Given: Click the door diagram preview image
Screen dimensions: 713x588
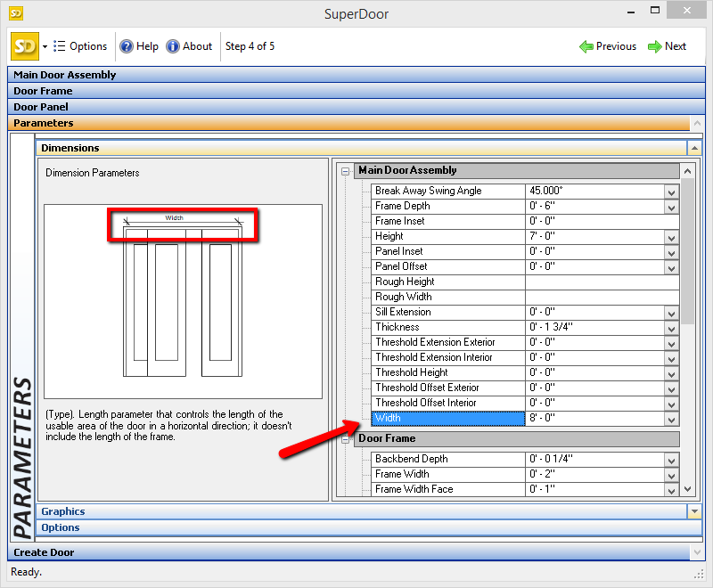Looking at the screenshot, I should (183, 301).
